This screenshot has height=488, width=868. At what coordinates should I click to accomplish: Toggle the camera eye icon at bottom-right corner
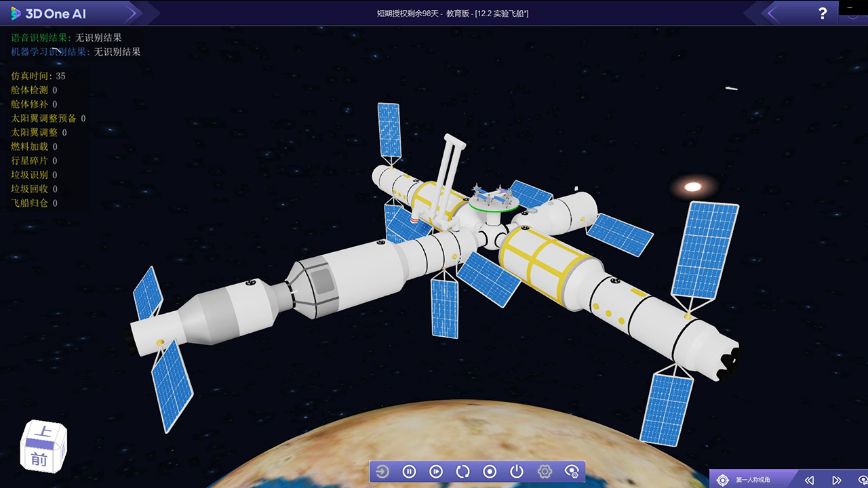point(861,480)
